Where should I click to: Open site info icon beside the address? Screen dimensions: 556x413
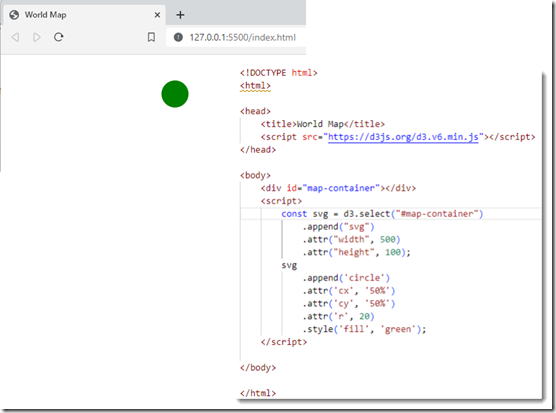[178, 37]
